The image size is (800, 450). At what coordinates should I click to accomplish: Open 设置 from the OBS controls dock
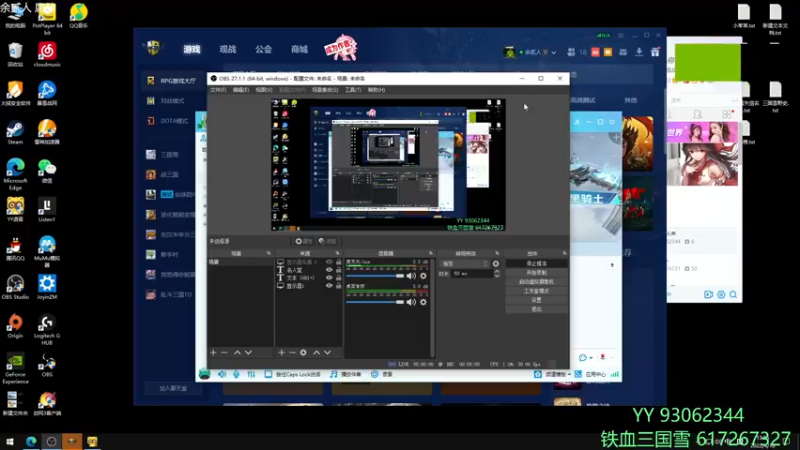[x=536, y=300]
